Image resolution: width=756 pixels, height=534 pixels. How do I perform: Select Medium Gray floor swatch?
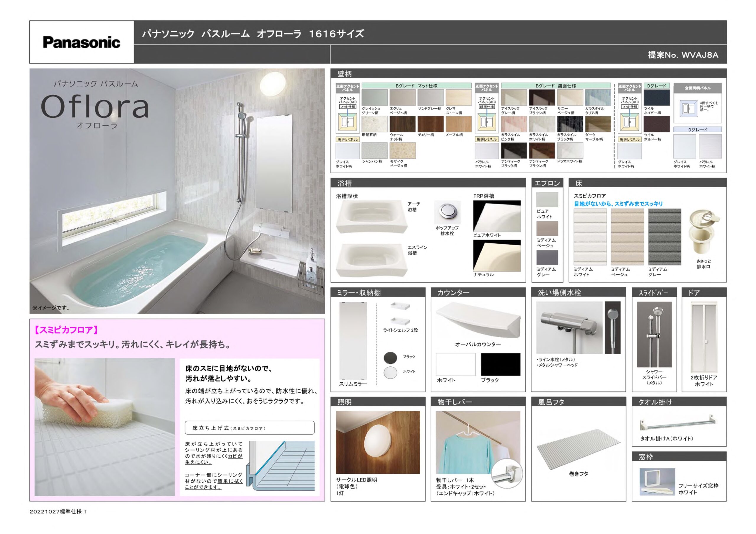[x=664, y=237]
